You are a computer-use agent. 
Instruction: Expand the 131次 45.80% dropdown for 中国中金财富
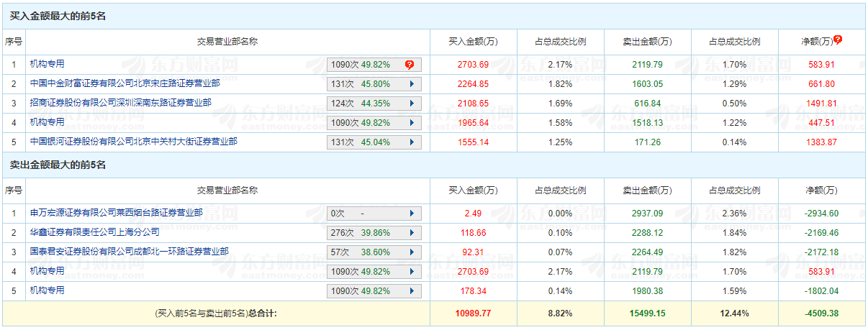[412, 84]
